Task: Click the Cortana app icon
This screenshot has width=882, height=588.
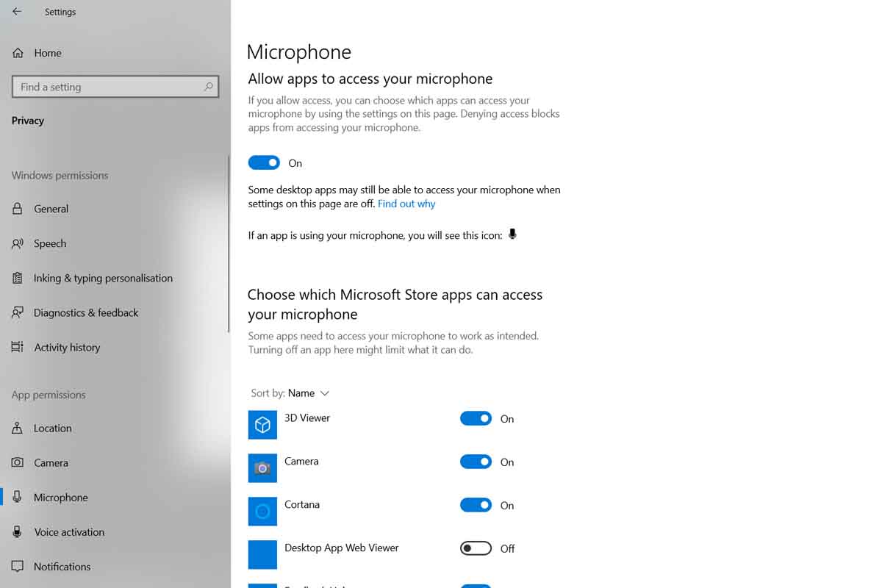Action: (262, 512)
